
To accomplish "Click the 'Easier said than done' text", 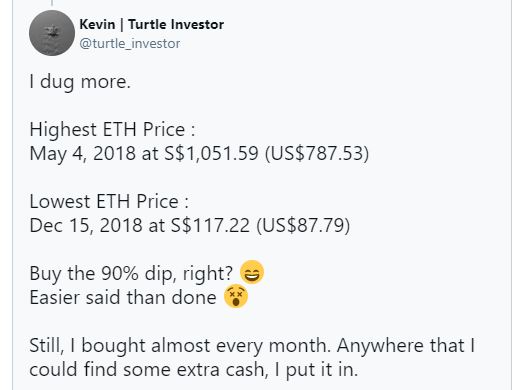I will tap(123, 298).
